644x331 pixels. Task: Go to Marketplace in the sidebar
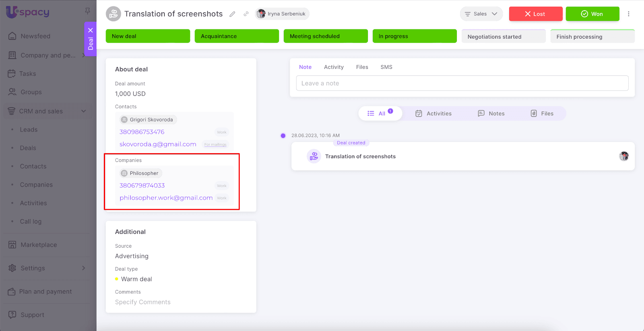point(39,245)
